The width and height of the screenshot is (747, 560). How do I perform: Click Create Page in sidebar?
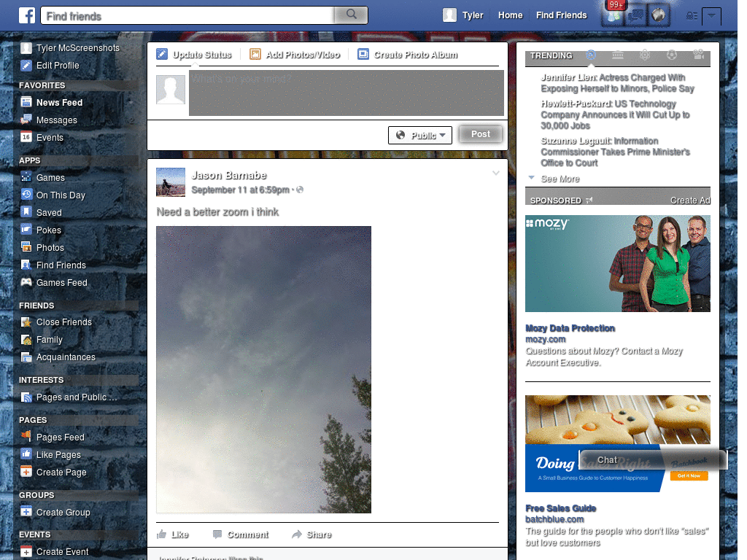tap(54, 472)
